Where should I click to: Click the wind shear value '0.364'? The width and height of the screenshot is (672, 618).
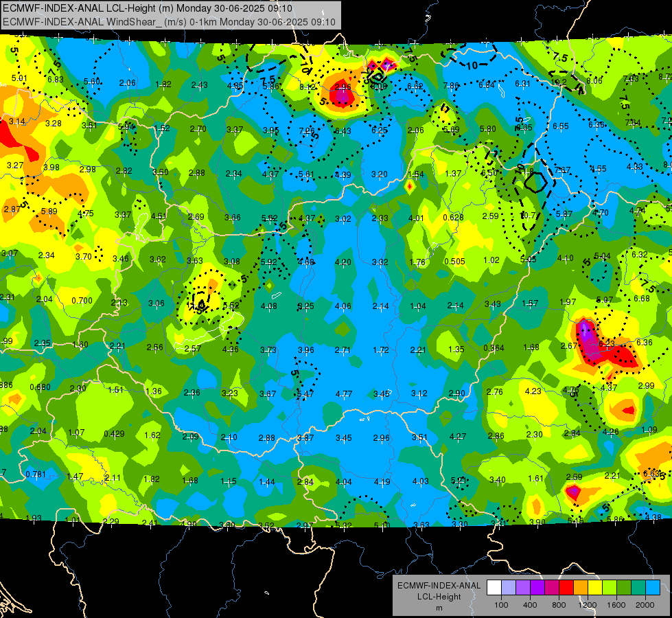pos(494,348)
